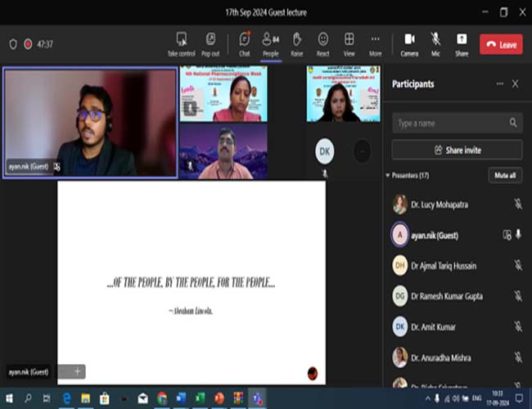
Task: Click the Type a name search field
Action: [457, 123]
